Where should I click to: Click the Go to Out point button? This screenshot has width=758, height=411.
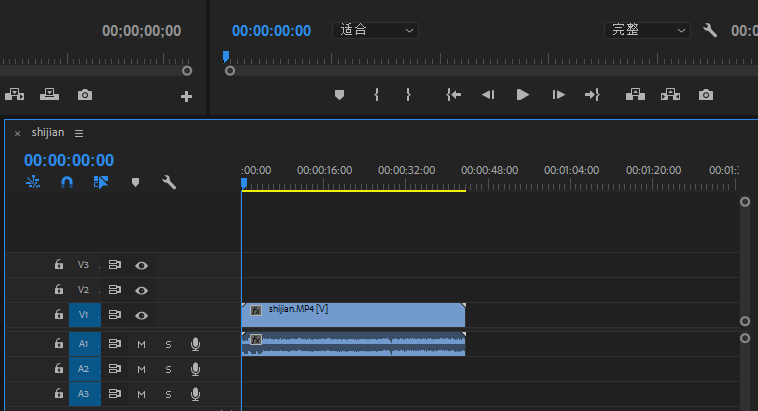[x=592, y=95]
